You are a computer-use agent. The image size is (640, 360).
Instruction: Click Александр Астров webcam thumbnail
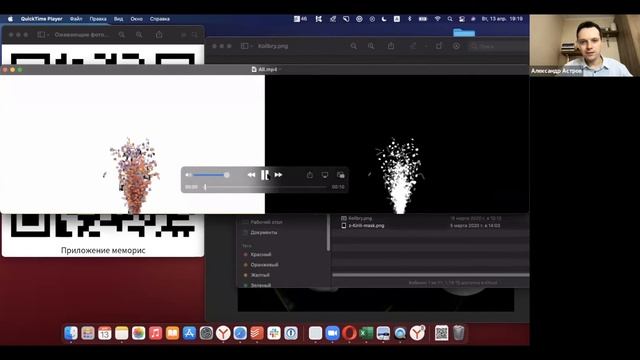pyautogui.click(x=584, y=45)
